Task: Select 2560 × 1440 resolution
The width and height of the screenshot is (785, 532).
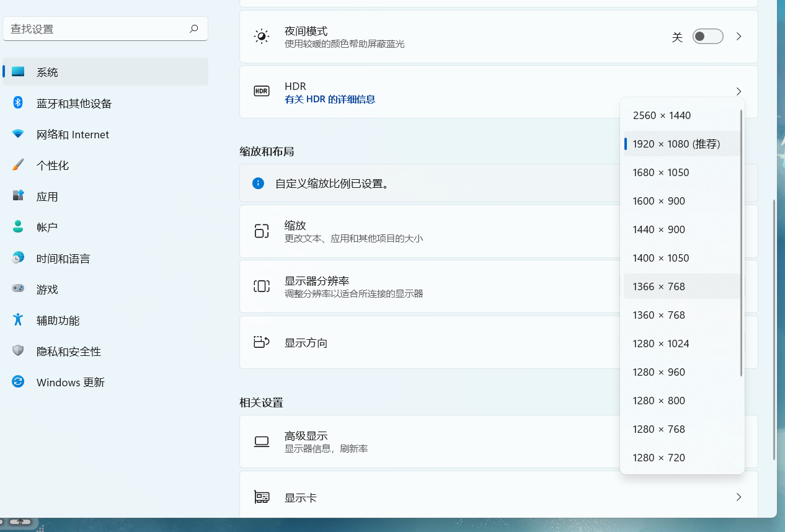Action: coord(682,115)
